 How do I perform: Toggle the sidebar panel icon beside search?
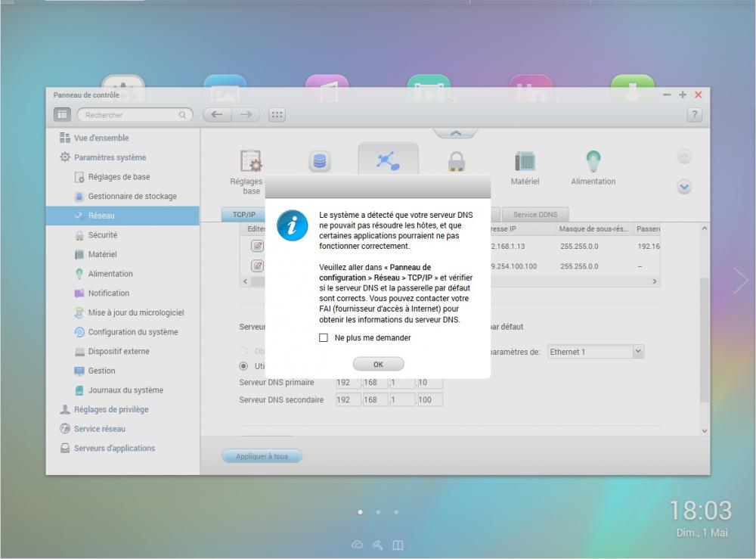pyautogui.click(x=62, y=115)
